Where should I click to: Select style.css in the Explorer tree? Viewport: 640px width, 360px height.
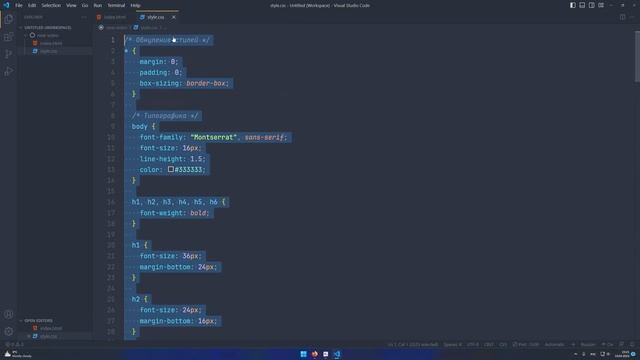[x=49, y=51]
